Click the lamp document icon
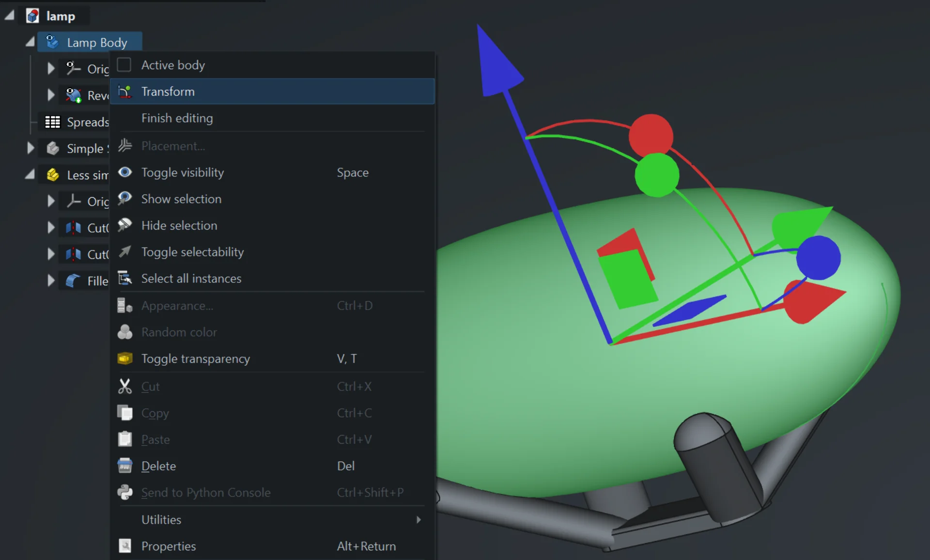 33,16
